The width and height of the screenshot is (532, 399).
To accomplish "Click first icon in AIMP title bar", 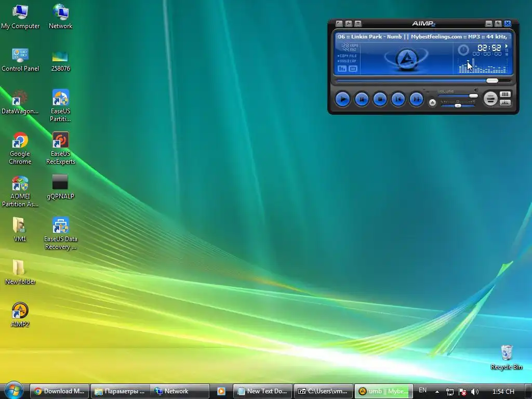I will click(x=339, y=23).
